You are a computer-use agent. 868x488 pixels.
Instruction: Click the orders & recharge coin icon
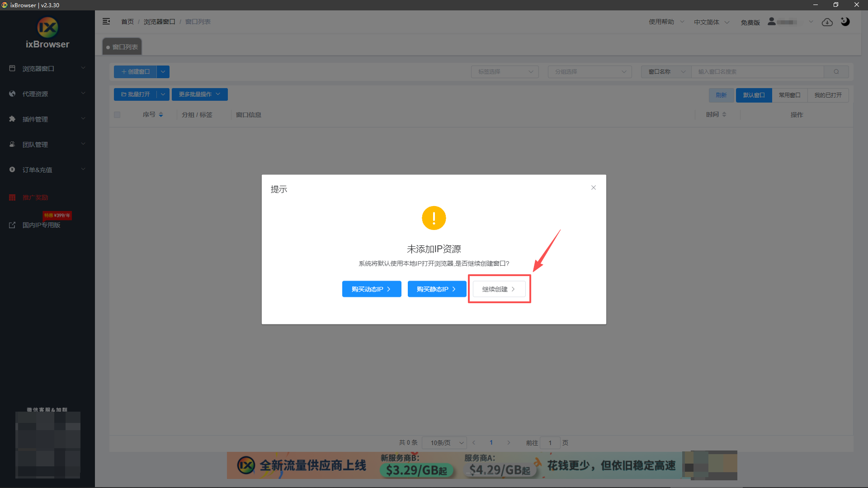coord(12,169)
